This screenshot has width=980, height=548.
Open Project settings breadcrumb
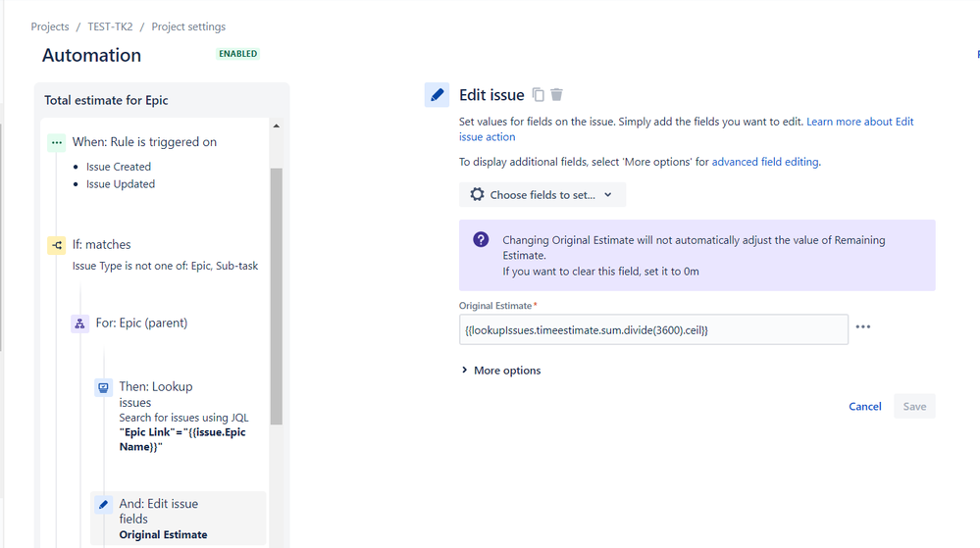[188, 26]
